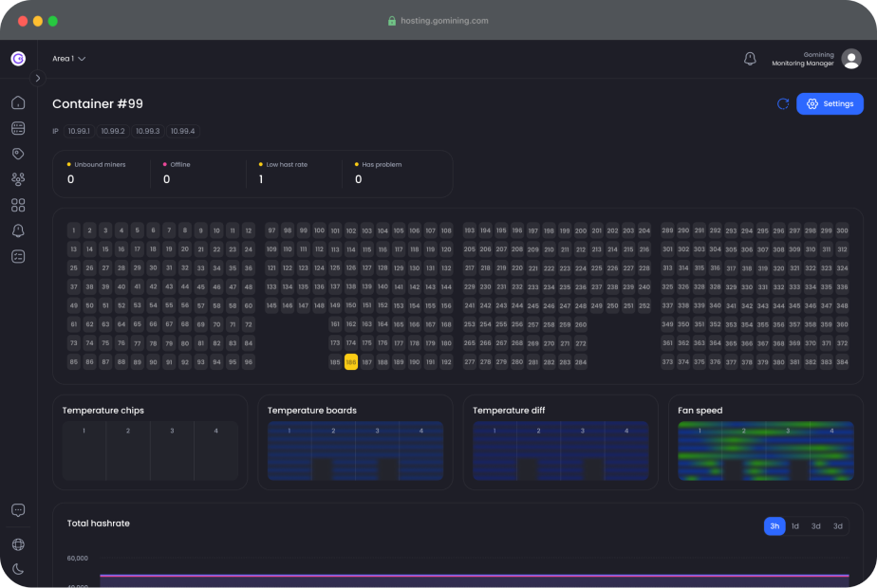Screen dimensions: 877x588
Task: Click the green lock icon in address bar
Action: click(392, 21)
